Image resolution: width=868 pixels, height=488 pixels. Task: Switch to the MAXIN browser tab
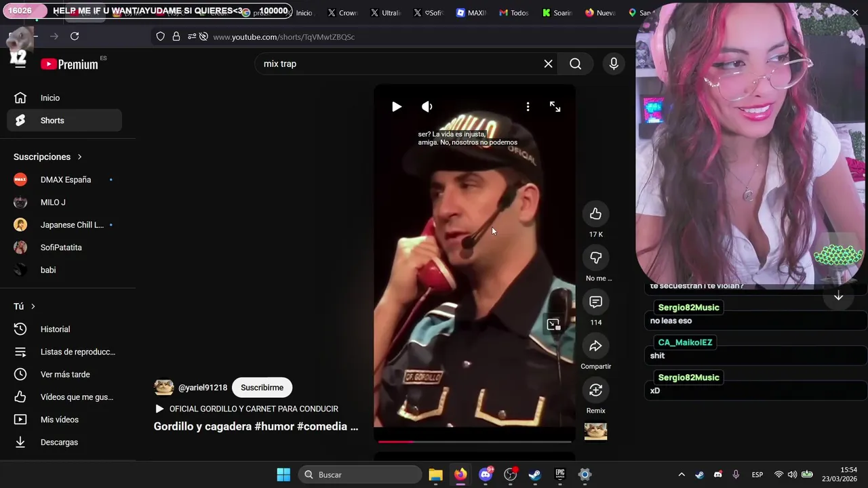click(471, 13)
